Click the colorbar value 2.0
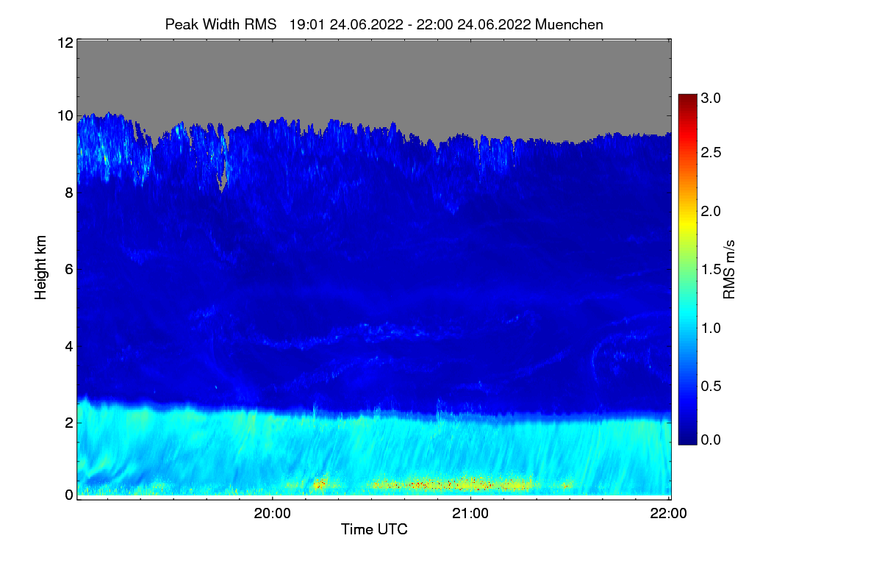The height and width of the screenshot is (588, 882). click(710, 211)
